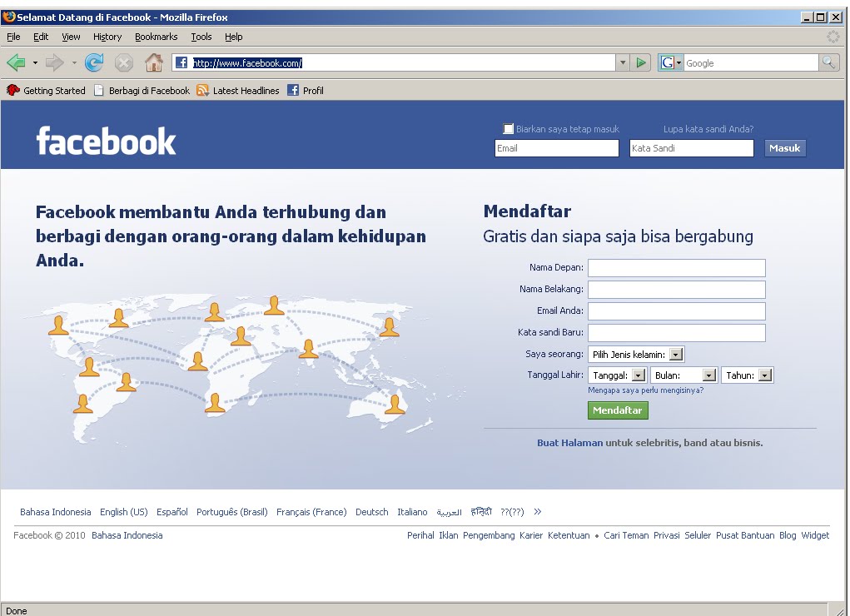Viewport: 850px width, 616px height.
Task: Click inside the Email Anda input field
Action: tap(676, 310)
